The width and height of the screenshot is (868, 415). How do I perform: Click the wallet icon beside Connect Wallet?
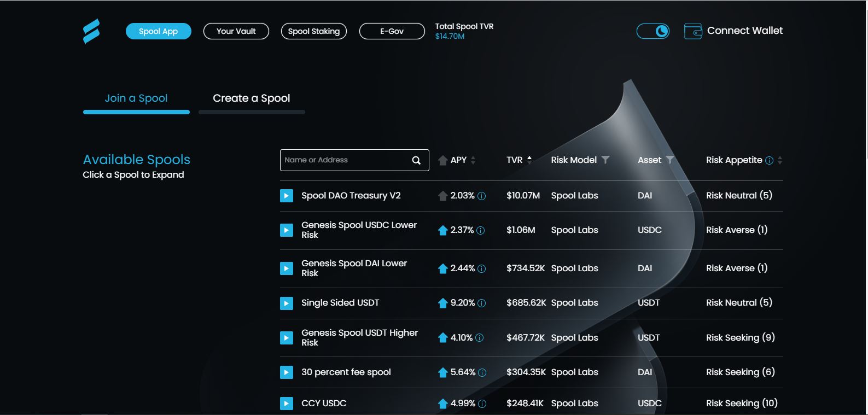693,31
